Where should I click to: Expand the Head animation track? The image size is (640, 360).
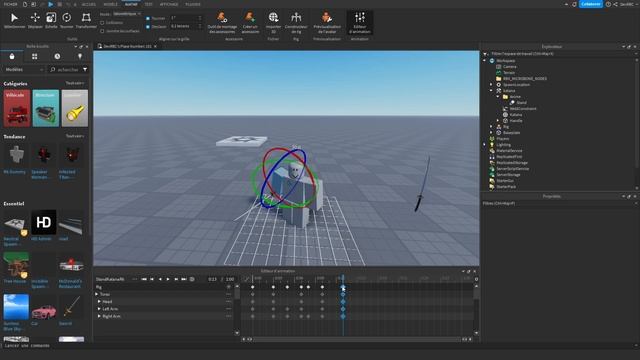pos(99,302)
